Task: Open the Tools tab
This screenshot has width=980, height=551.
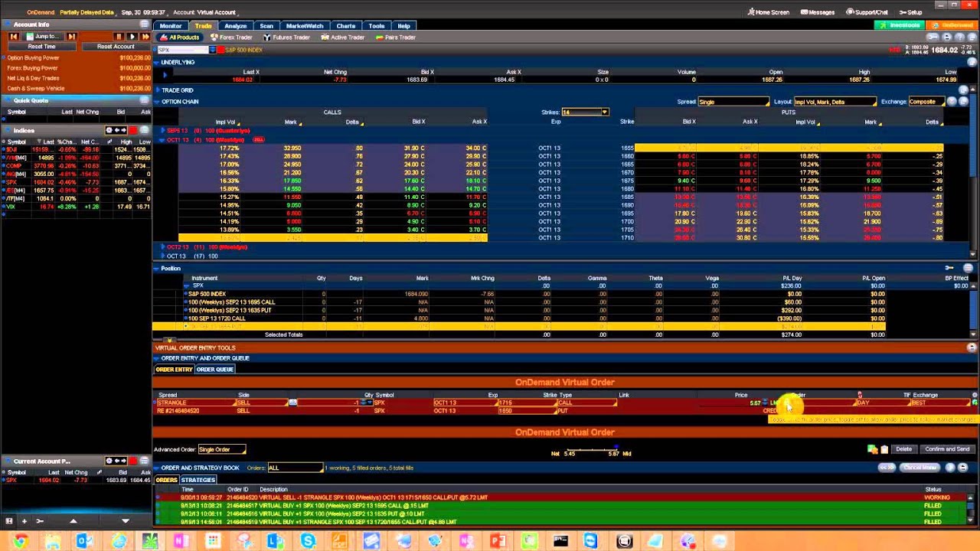Action: click(x=377, y=26)
